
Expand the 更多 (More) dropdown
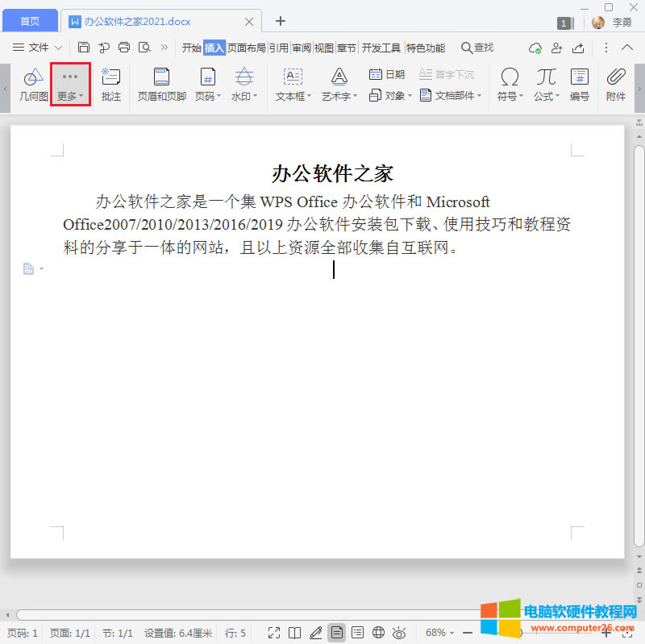(70, 84)
